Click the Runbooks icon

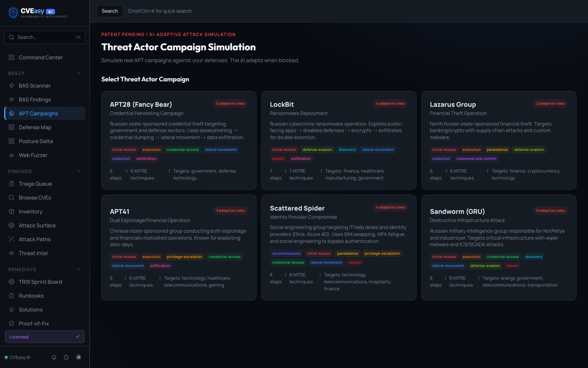(11, 296)
